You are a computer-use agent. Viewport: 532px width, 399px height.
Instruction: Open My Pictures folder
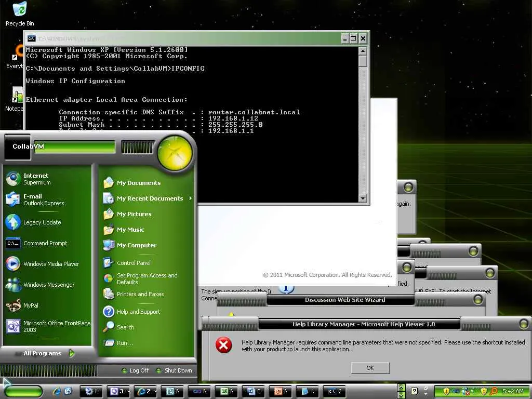(x=147, y=214)
